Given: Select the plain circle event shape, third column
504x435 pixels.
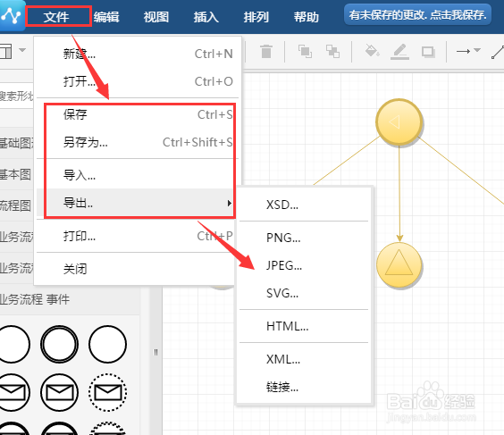Looking at the screenshot, I should [x=107, y=344].
